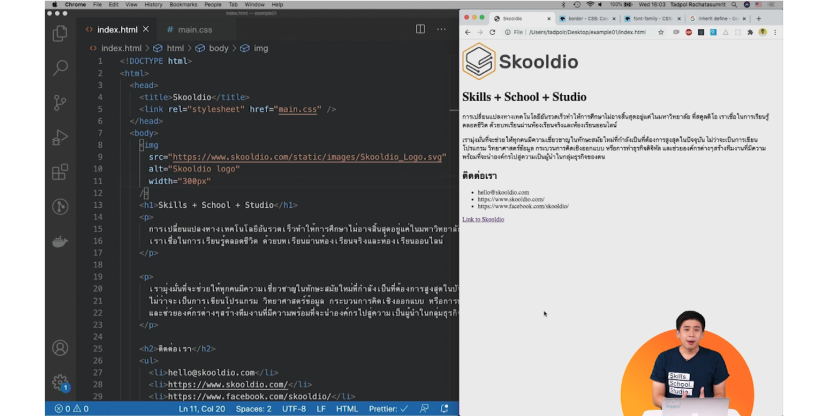Open the Source Control view

coord(60,102)
